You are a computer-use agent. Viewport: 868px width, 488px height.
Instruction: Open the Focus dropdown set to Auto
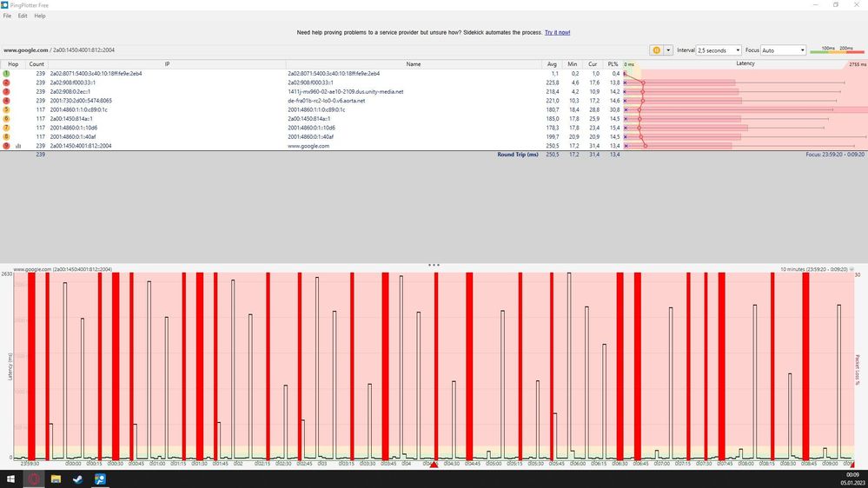pos(783,49)
